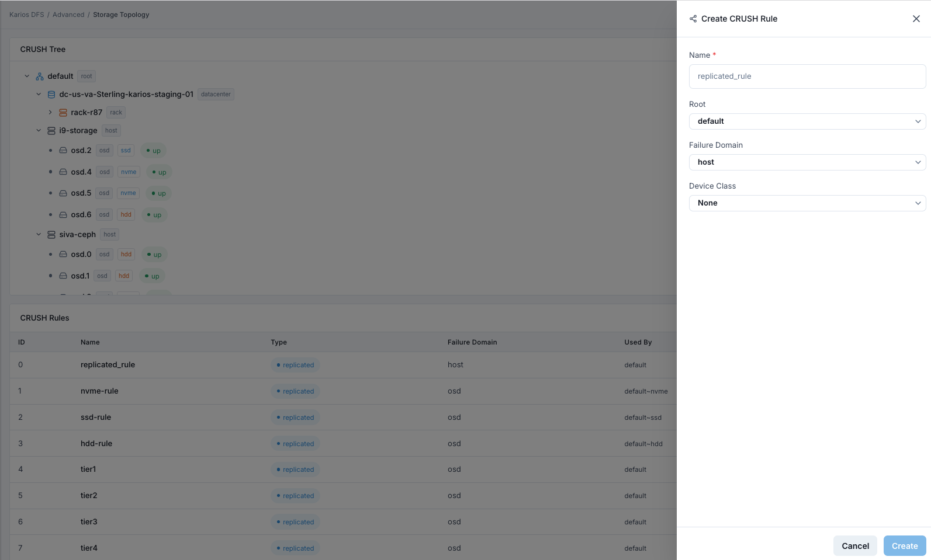Click the datacenter database icon
The image size is (931, 560).
click(51, 95)
